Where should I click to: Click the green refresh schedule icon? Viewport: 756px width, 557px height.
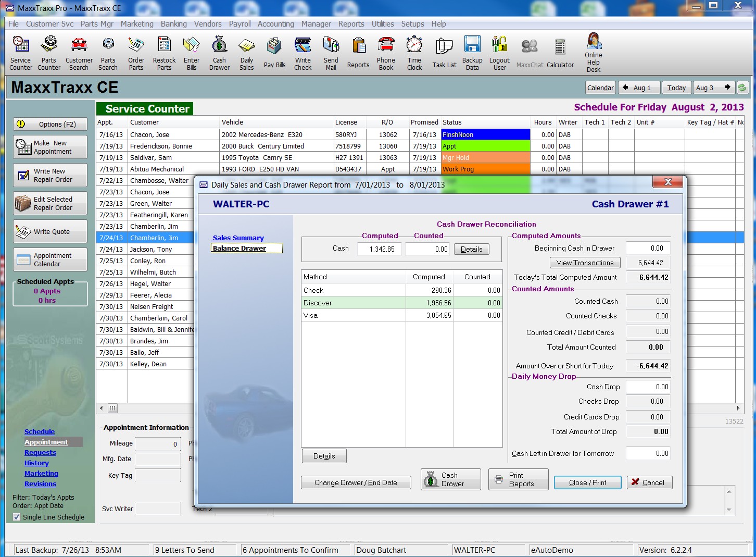(x=742, y=88)
